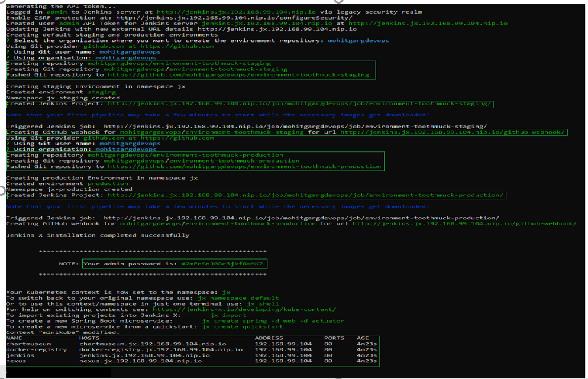Image resolution: width=588 pixels, height=379 pixels.
Task: Click 'Namespace jx-staging created' text
Action: (63, 98)
